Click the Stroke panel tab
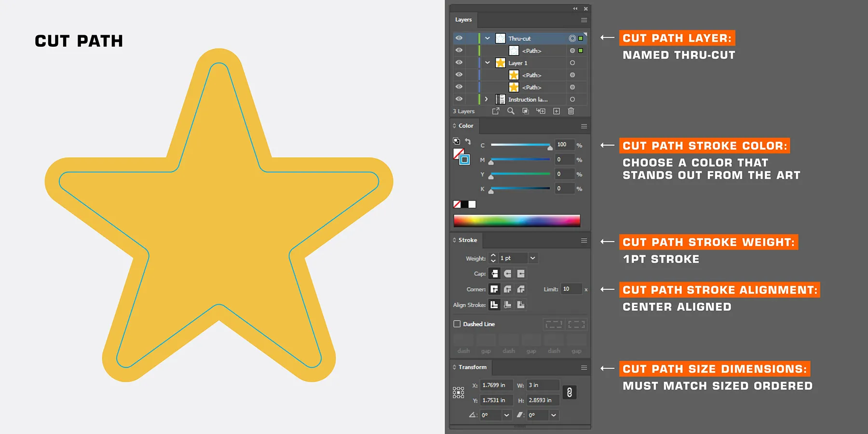 point(467,240)
